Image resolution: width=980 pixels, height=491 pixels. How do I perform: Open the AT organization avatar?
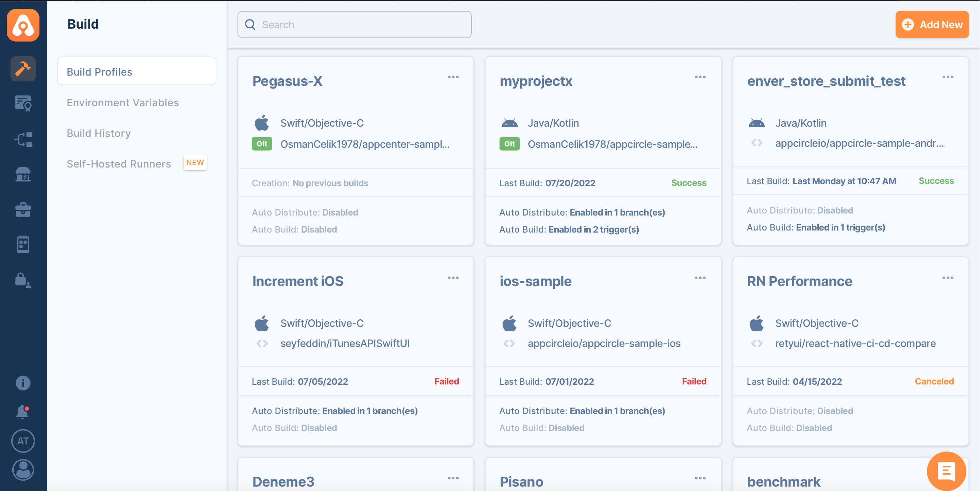coord(23,441)
